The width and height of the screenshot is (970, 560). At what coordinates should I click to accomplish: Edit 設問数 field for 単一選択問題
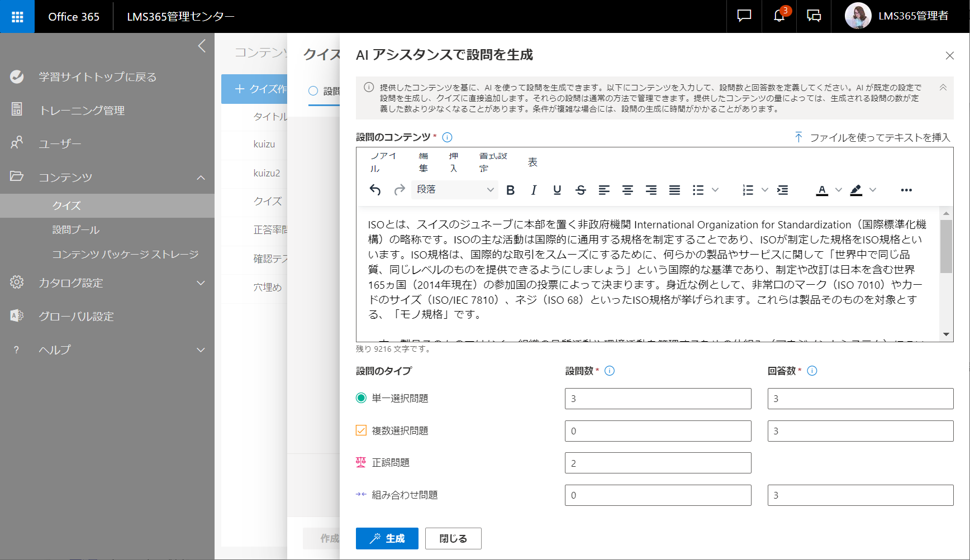tap(658, 399)
